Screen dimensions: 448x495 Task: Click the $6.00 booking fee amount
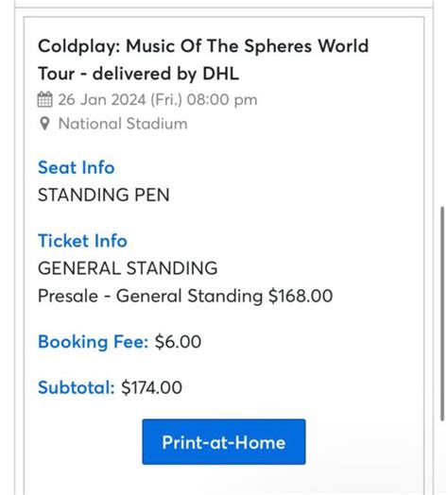(x=178, y=342)
